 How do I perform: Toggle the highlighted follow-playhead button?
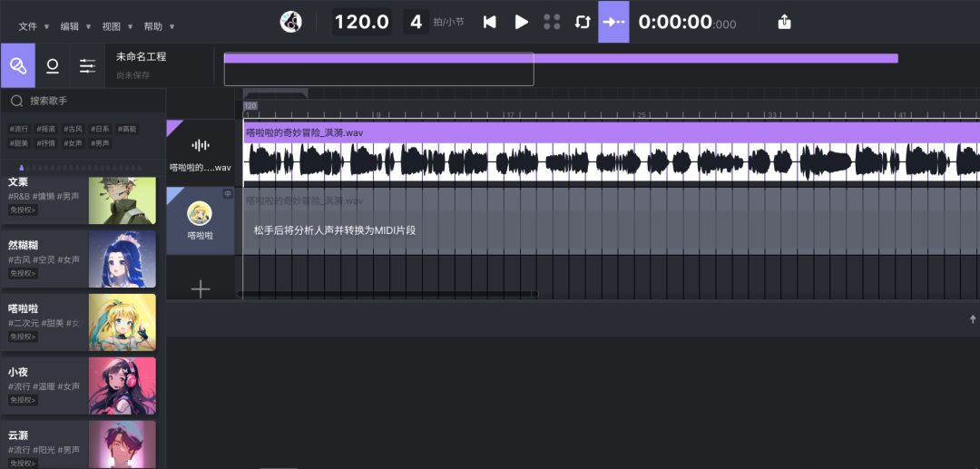[613, 22]
